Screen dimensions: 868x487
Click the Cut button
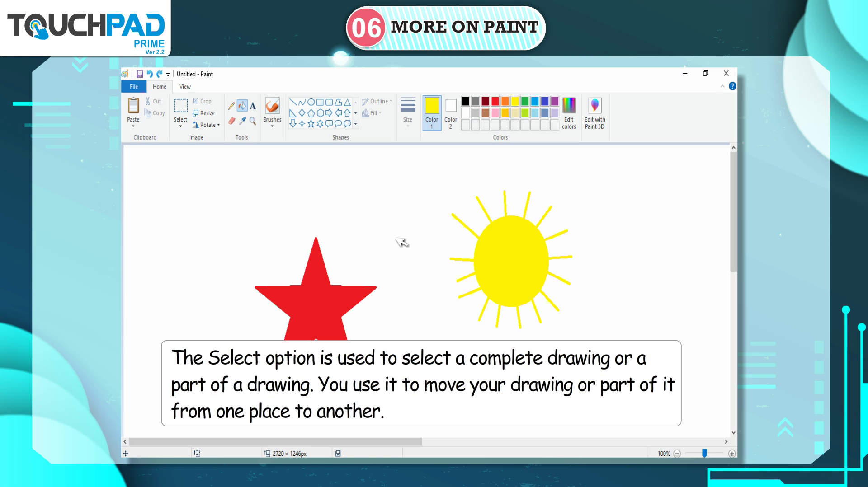[x=153, y=102]
